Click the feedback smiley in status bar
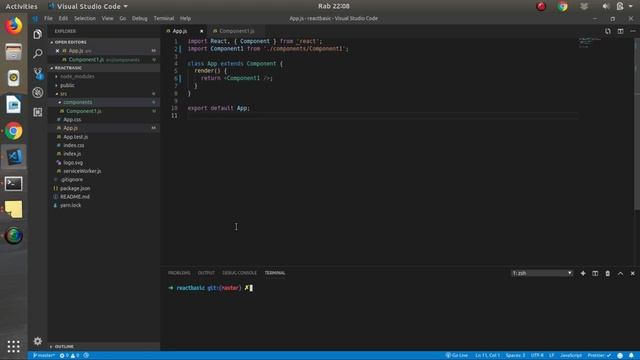Screen dimensions: 640x360 pos(620,356)
